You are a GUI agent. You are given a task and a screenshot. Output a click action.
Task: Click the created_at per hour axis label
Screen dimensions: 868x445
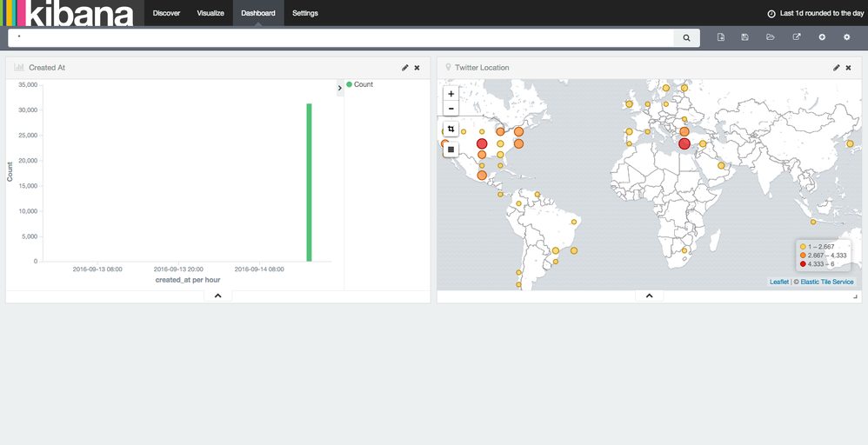pyautogui.click(x=188, y=280)
